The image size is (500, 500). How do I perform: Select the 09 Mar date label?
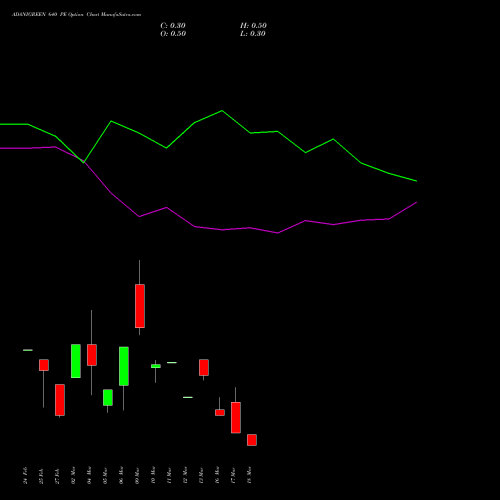click(138, 475)
